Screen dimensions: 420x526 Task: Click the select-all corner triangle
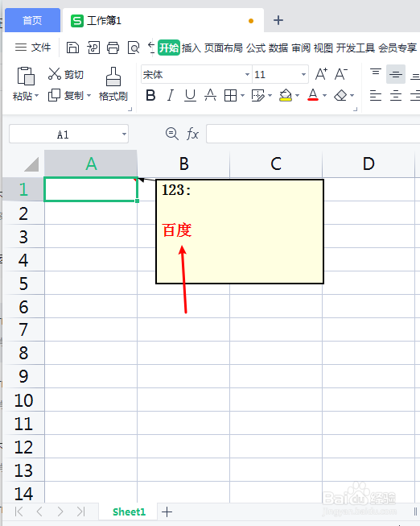(31, 164)
